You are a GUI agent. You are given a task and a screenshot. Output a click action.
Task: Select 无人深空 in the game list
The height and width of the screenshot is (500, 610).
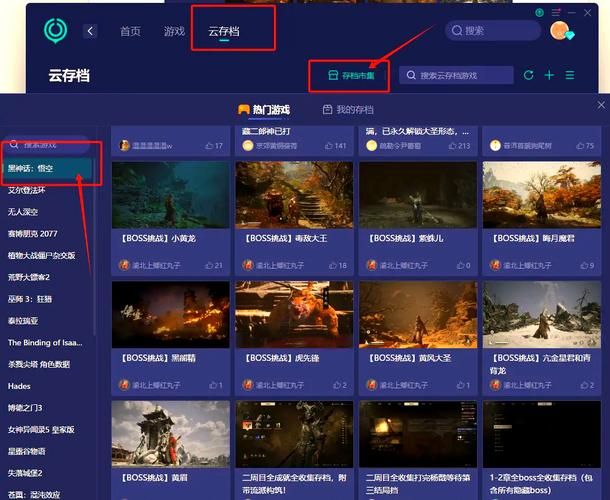click(x=23, y=212)
